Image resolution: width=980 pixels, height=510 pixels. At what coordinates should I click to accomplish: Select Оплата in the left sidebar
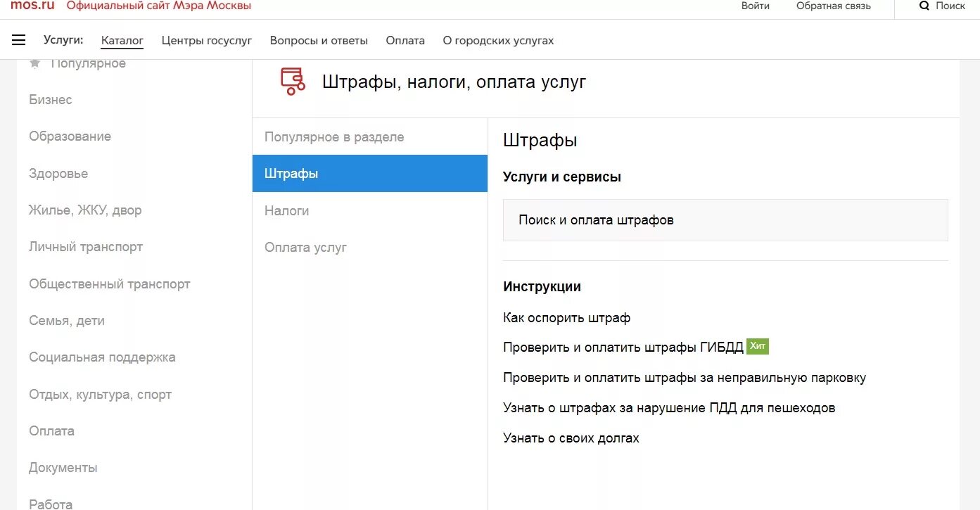[x=51, y=431]
